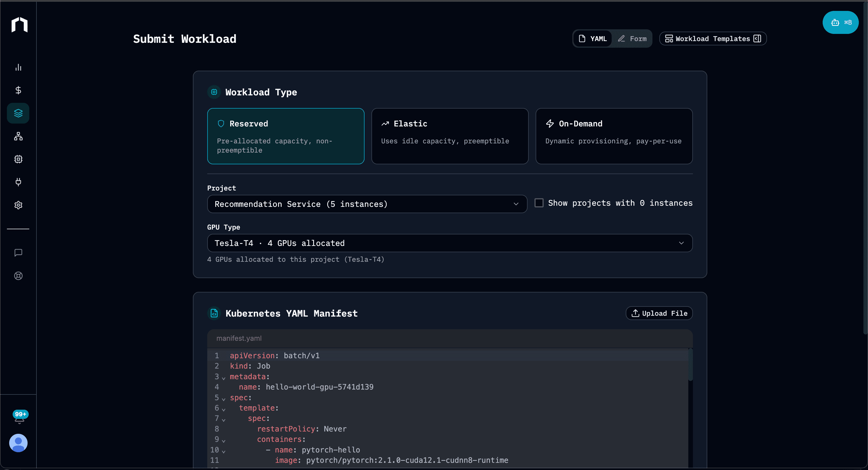Open the billing dollar icon in sidebar
The height and width of the screenshot is (470, 868).
(18, 90)
